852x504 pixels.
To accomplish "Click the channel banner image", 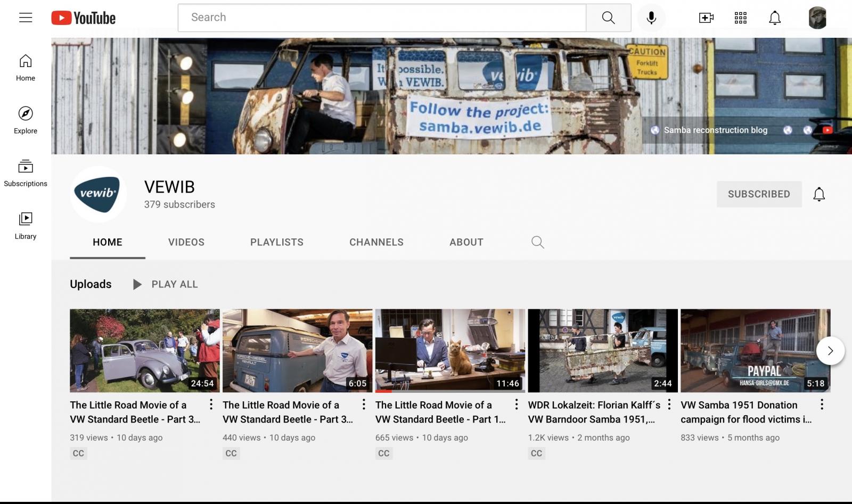I will pyautogui.click(x=452, y=96).
